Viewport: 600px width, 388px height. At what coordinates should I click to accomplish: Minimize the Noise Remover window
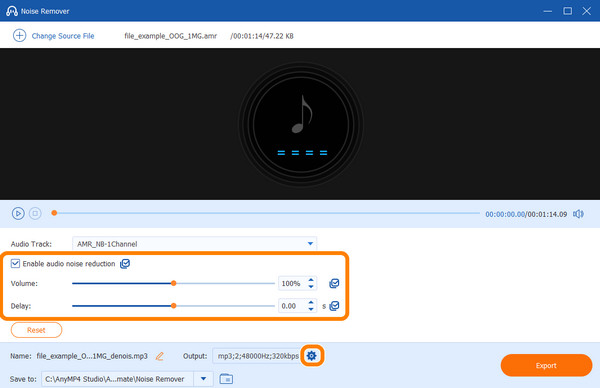[548, 11]
